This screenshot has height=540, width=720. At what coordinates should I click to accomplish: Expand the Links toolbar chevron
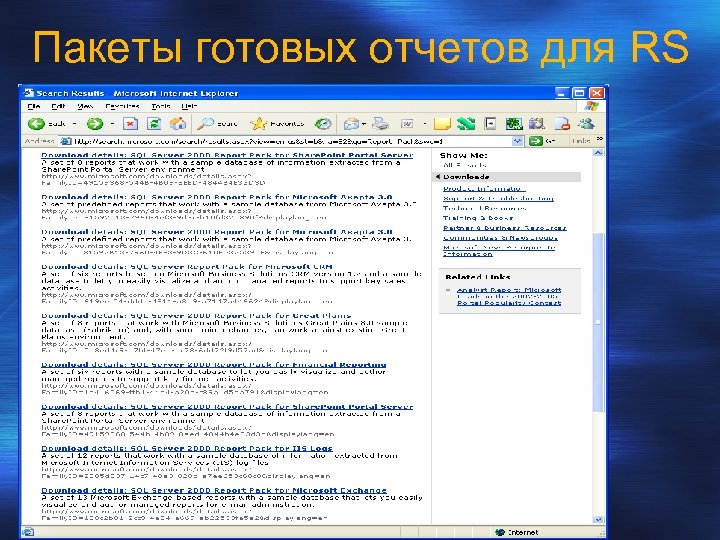(x=599, y=139)
